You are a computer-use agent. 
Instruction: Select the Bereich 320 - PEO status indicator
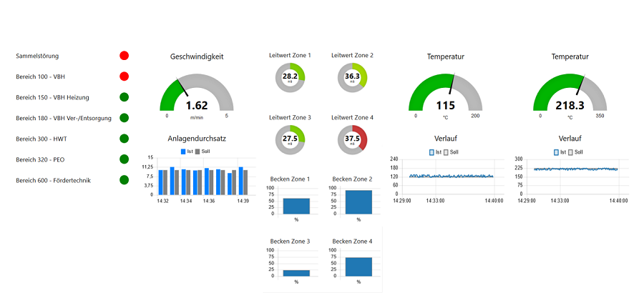click(x=124, y=159)
